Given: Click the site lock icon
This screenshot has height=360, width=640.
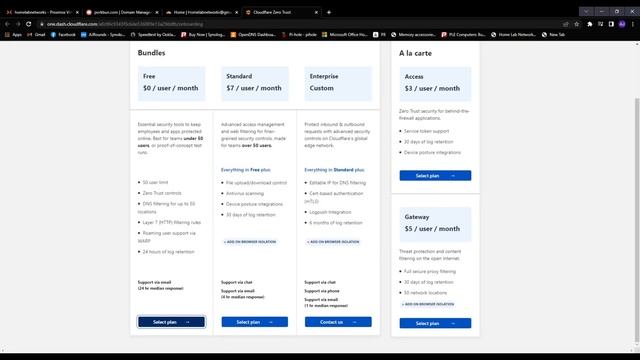Looking at the screenshot, I should click(41, 24).
